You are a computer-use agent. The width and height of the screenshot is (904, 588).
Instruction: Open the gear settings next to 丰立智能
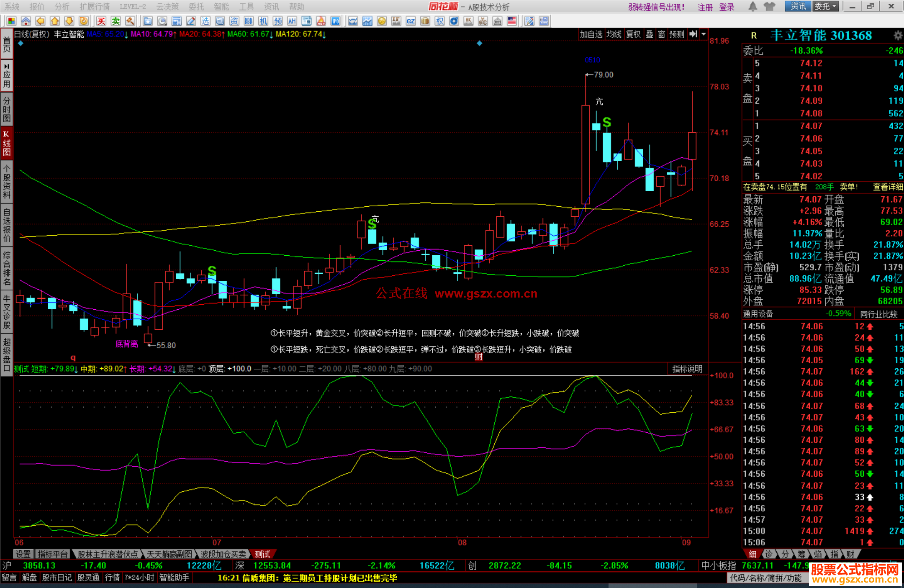pos(897,35)
